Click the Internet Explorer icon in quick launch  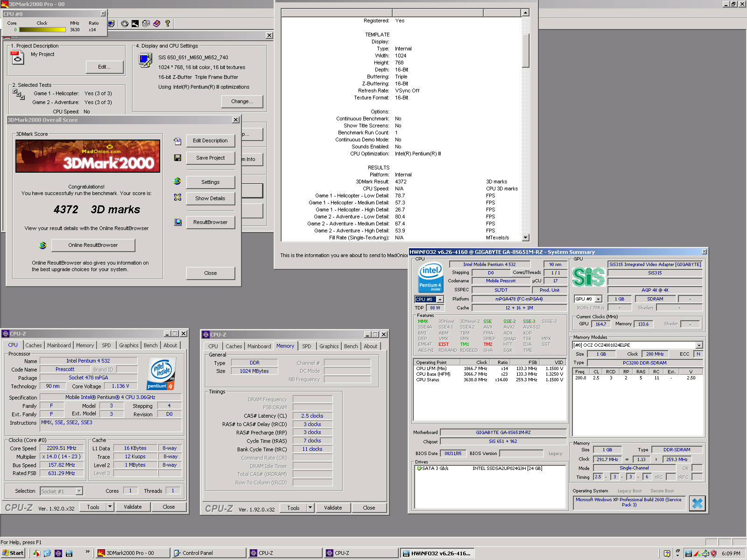(47, 553)
